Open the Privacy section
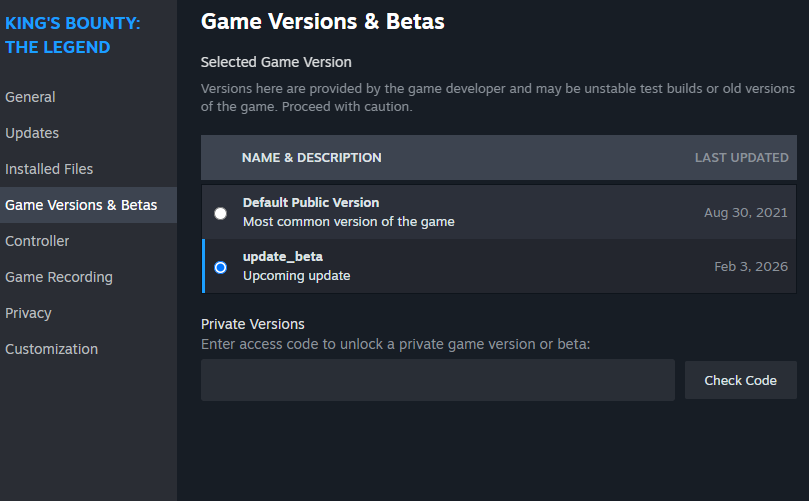809x501 pixels. pos(28,313)
